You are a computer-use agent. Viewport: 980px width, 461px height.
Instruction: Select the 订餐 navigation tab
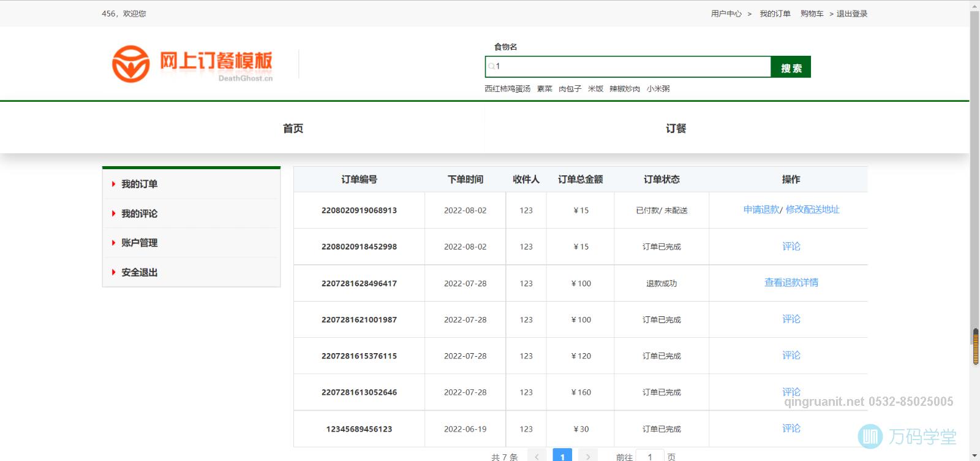click(x=676, y=128)
